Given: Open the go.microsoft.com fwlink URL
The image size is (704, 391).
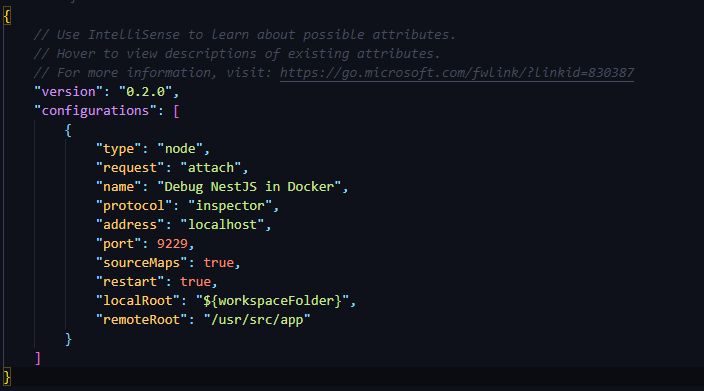Looking at the screenshot, I should pos(457,73).
